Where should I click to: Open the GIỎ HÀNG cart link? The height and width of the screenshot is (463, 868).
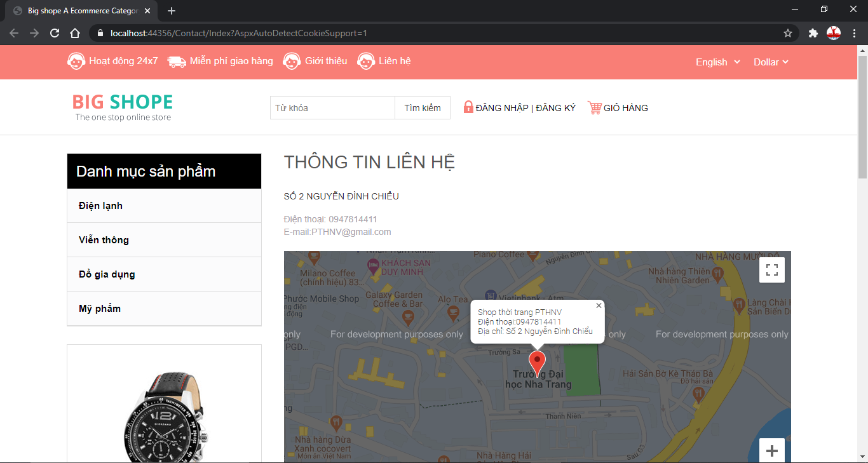tap(626, 108)
